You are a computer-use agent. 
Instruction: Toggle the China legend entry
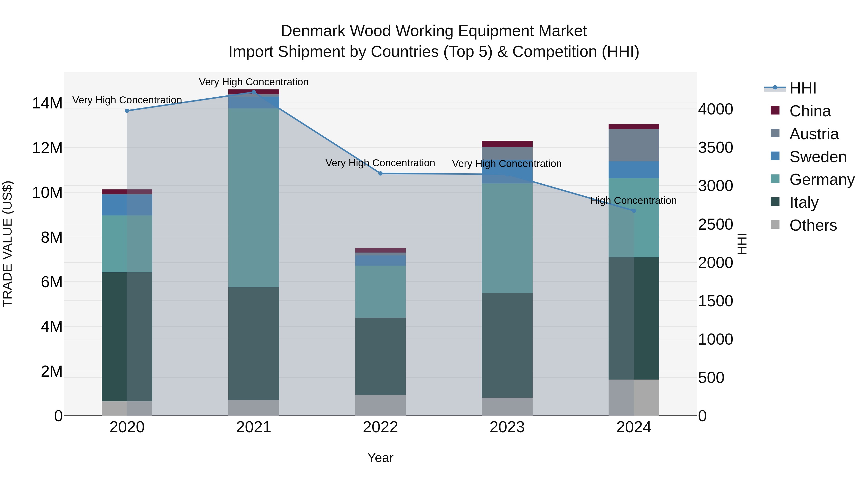[x=800, y=111]
